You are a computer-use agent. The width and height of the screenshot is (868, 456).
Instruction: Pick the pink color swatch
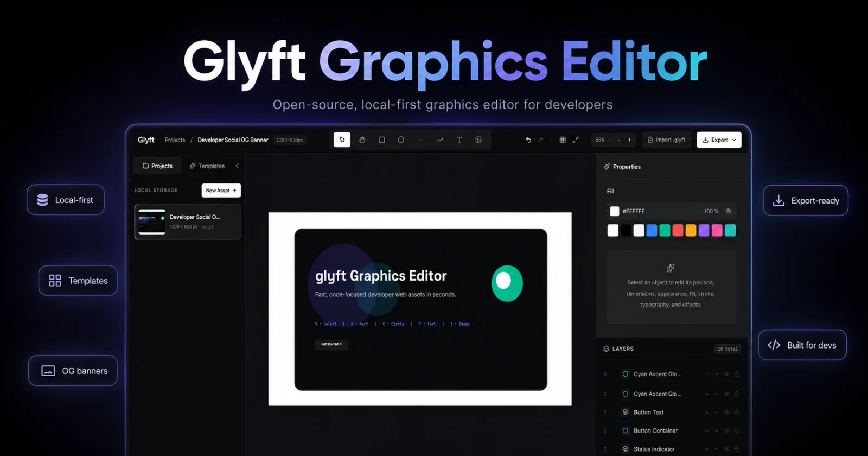717,230
